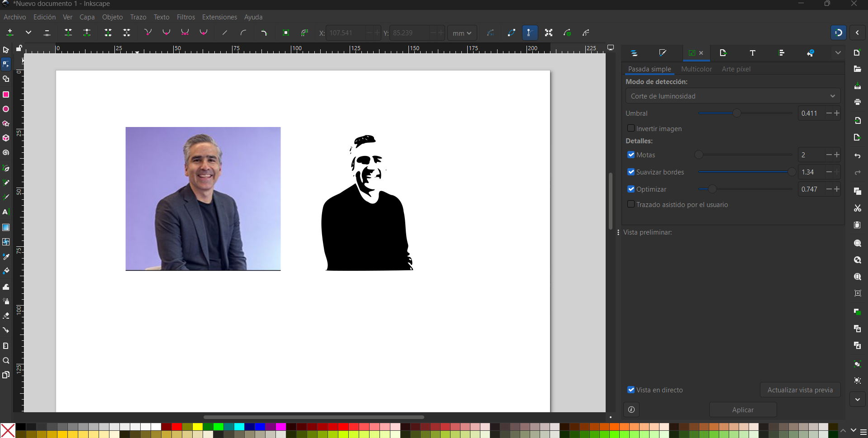This screenshot has width=868, height=438.
Task: Click the Aplicar button
Action: pos(743,410)
